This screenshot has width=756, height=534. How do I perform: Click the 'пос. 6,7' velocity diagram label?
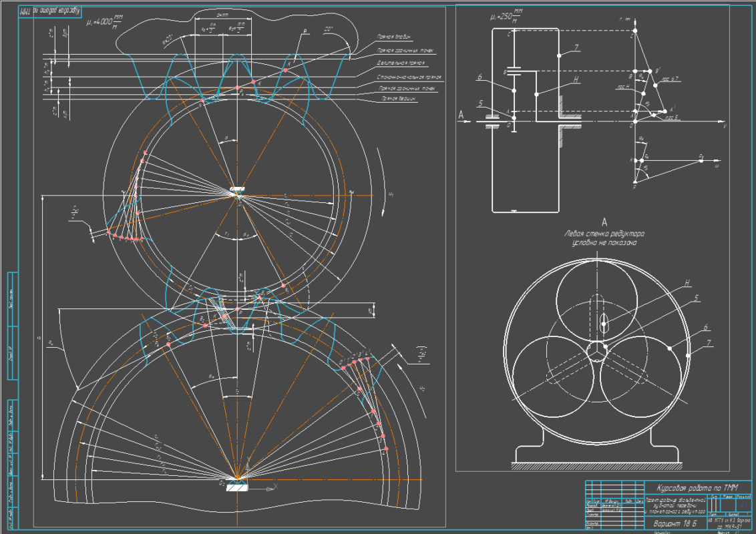671,79
